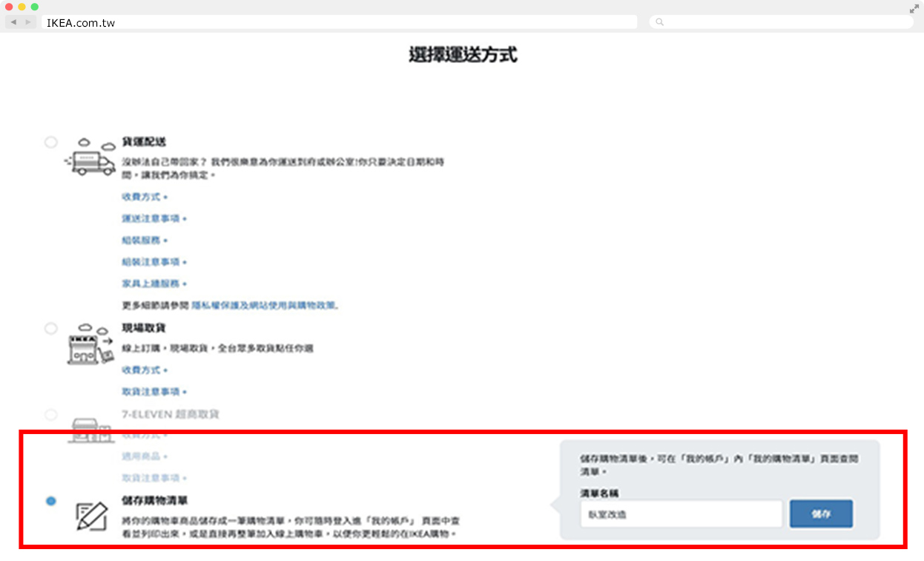This screenshot has height=561, width=924.
Task: Click the 清單名稱 text field
Action: (681, 514)
